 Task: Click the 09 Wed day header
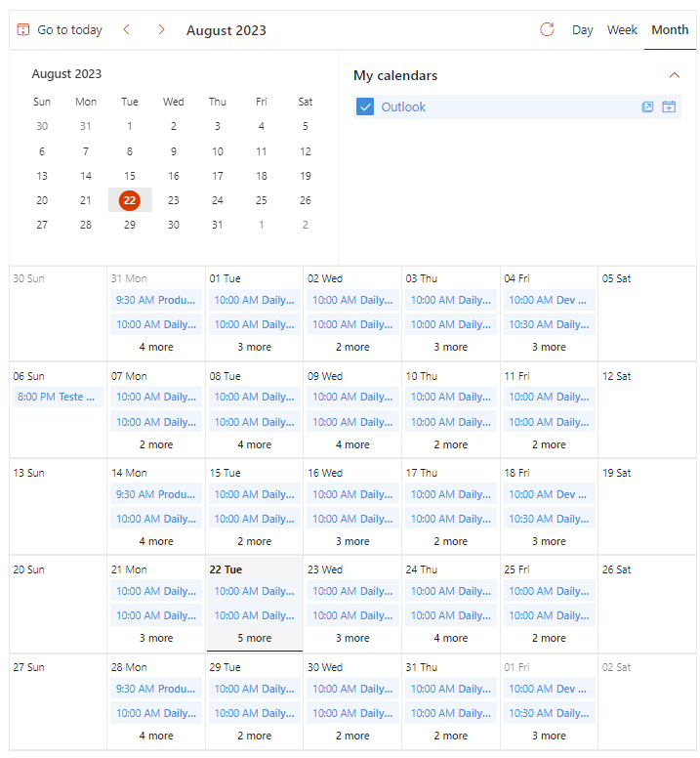(325, 376)
